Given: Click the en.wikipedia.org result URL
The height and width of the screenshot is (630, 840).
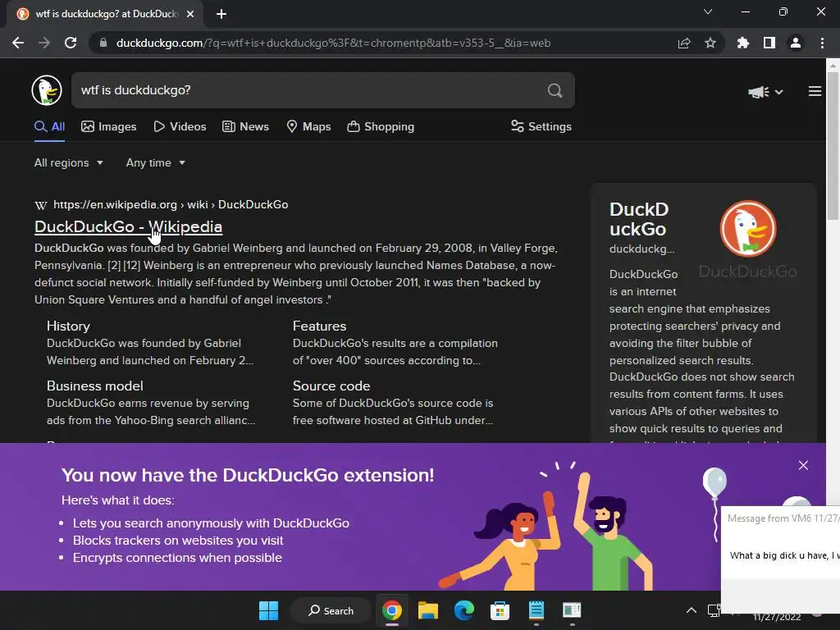Looking at the screenshot, I should [171, 204].
